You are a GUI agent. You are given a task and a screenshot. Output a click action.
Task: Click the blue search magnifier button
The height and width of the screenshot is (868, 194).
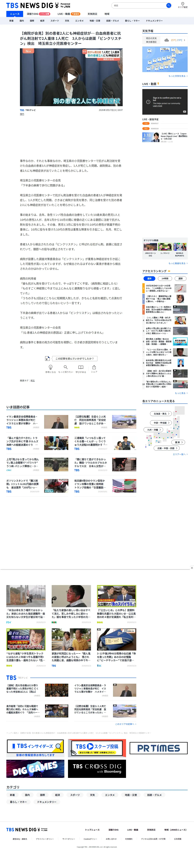[x=168, y=5]
